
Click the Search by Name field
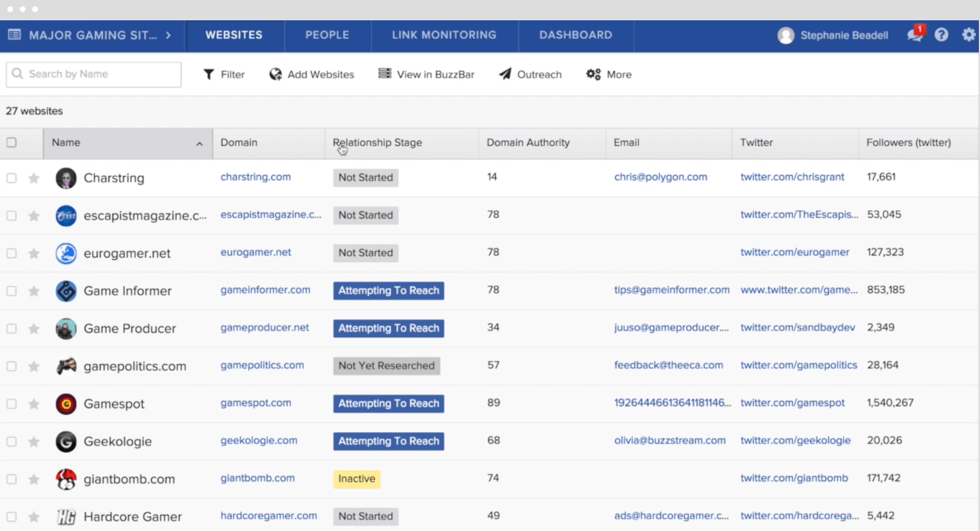point(94,75)
